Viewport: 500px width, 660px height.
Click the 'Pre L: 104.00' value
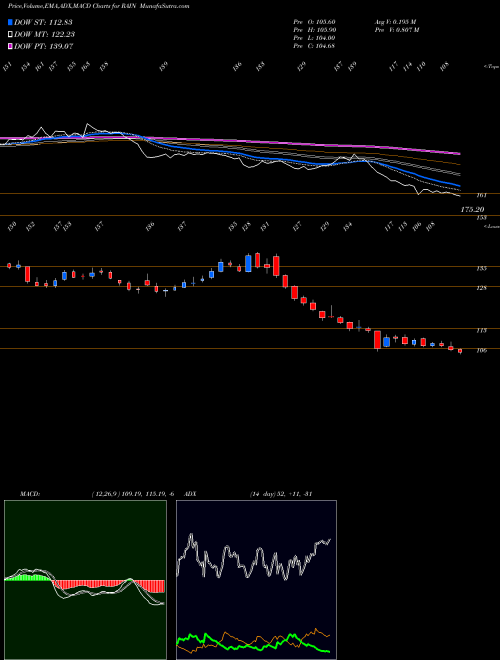click(314, 38)
